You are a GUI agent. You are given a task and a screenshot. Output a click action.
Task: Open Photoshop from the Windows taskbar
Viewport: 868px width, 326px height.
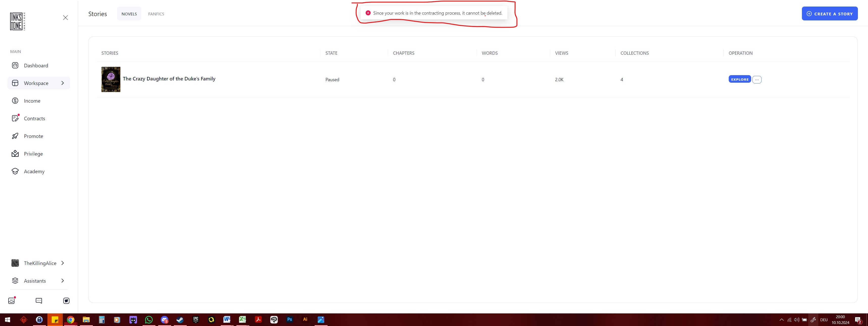[289, 320]
